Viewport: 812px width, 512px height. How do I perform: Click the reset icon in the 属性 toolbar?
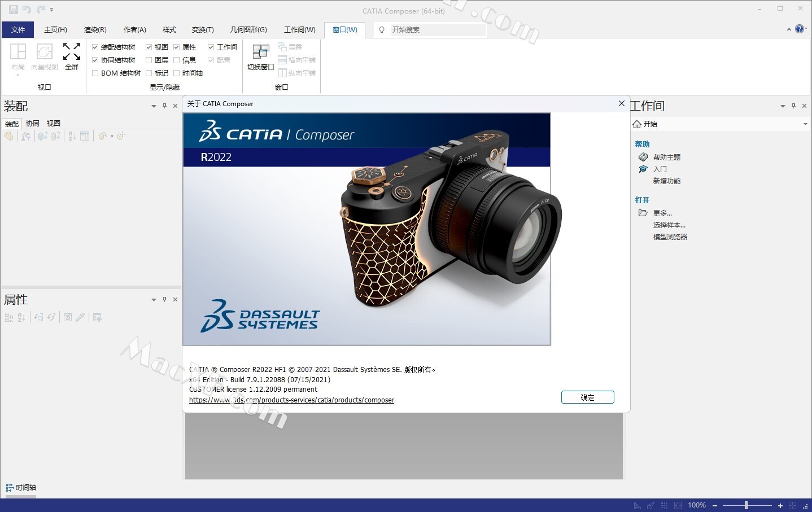tap(68, 317)
